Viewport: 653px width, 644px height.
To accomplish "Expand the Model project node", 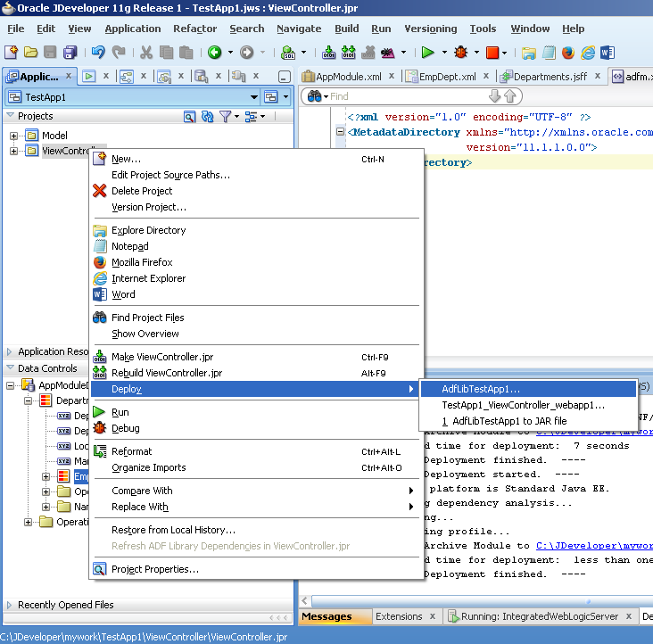I will [13, 136].
